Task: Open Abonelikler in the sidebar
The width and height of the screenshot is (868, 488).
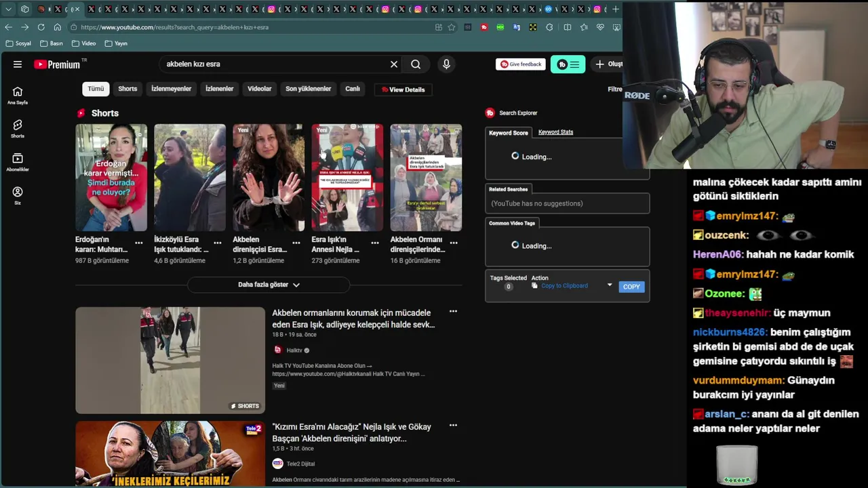Action: pos(18,162)
